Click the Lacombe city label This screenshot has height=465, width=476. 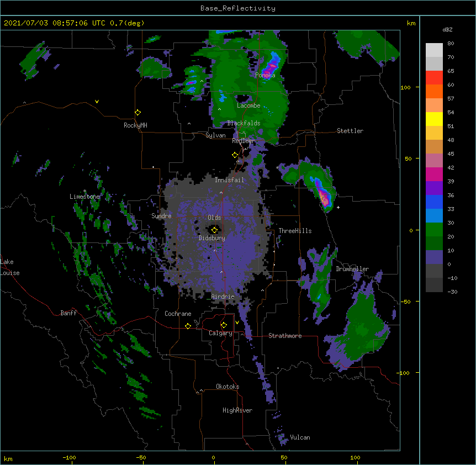point(248,105)
